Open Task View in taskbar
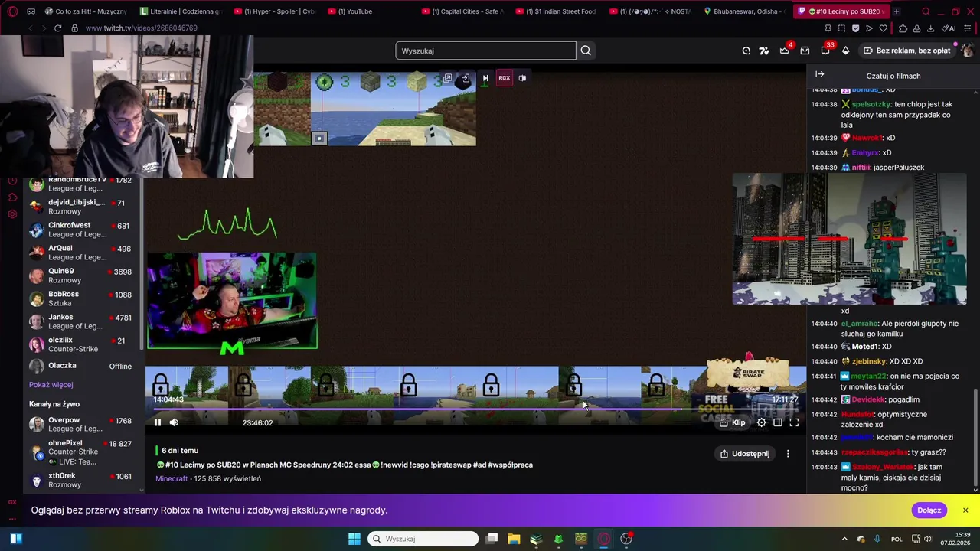The height and width of the screenshot is (551, 980). pos(492,539)
